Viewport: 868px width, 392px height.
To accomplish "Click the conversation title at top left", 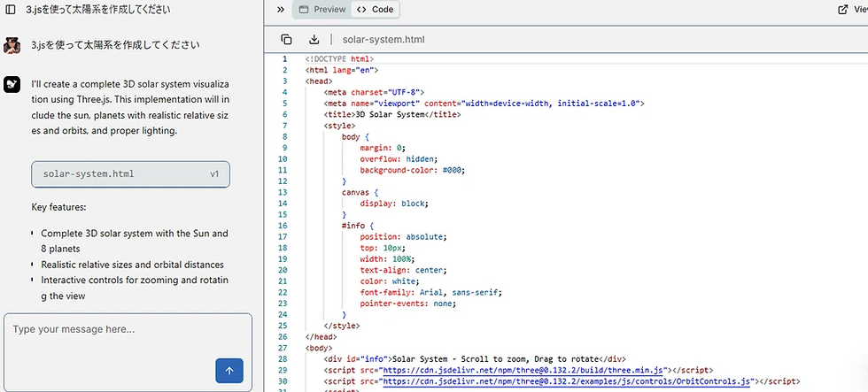I will 98,10.
